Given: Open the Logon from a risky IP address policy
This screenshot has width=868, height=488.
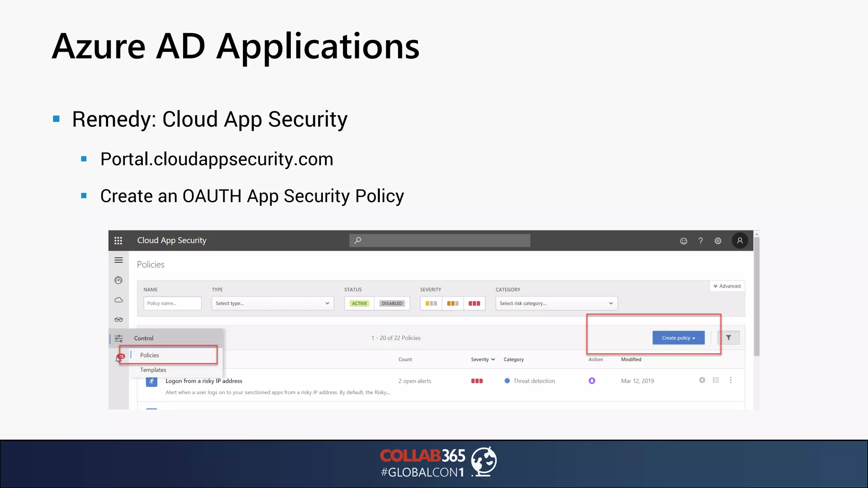Looking at the screenshot, I should pyautogui.click(x=204, y=381).
